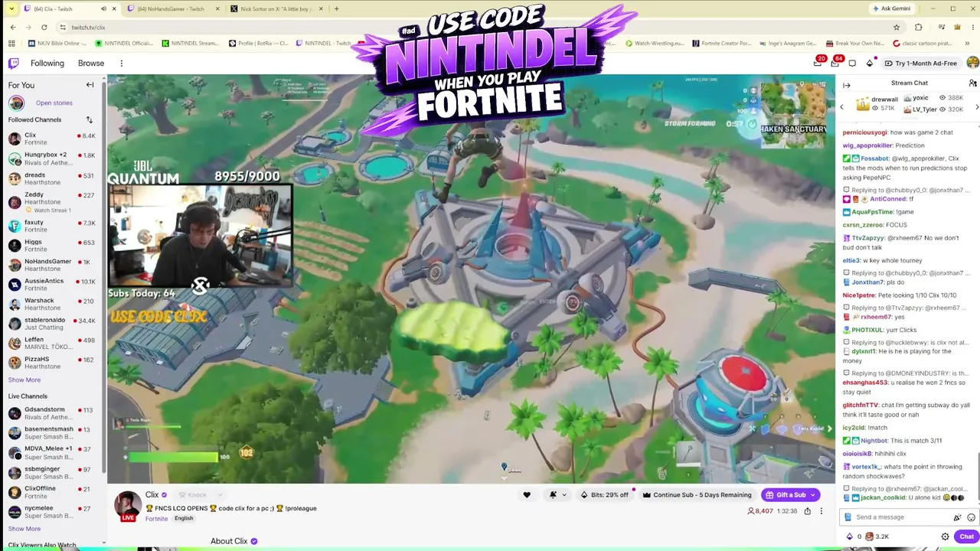Open the Following tab
The image size is (980, 551).
47,64
